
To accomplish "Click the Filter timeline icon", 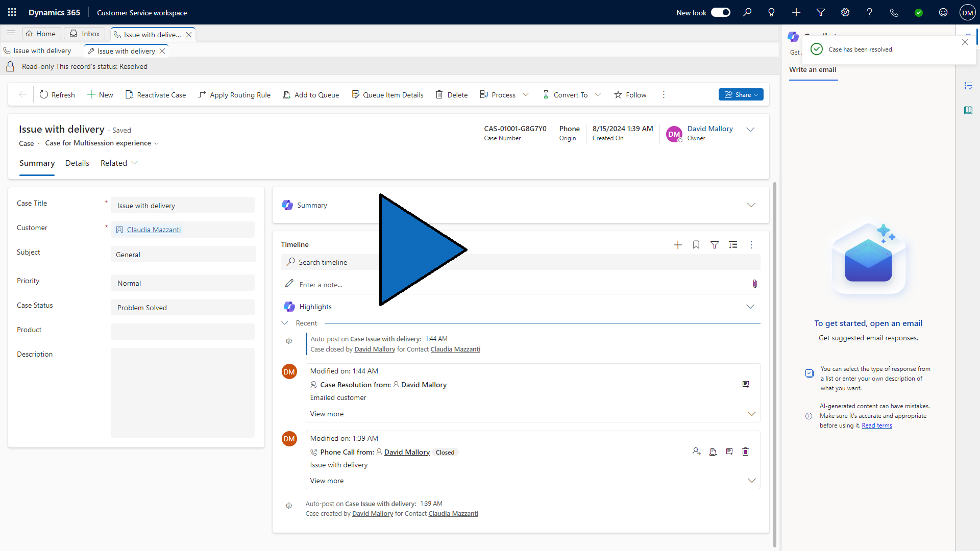I will (x=715, y=245).
